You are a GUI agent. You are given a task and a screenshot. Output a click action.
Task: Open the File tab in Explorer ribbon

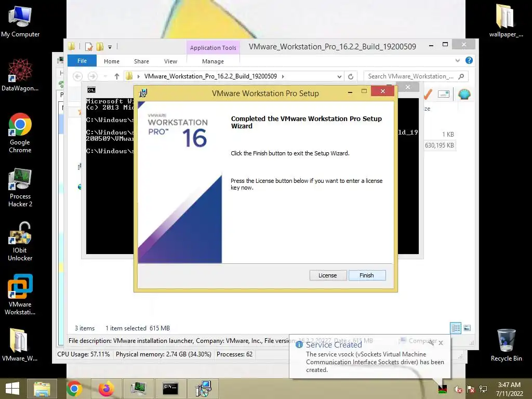(82, 61)
